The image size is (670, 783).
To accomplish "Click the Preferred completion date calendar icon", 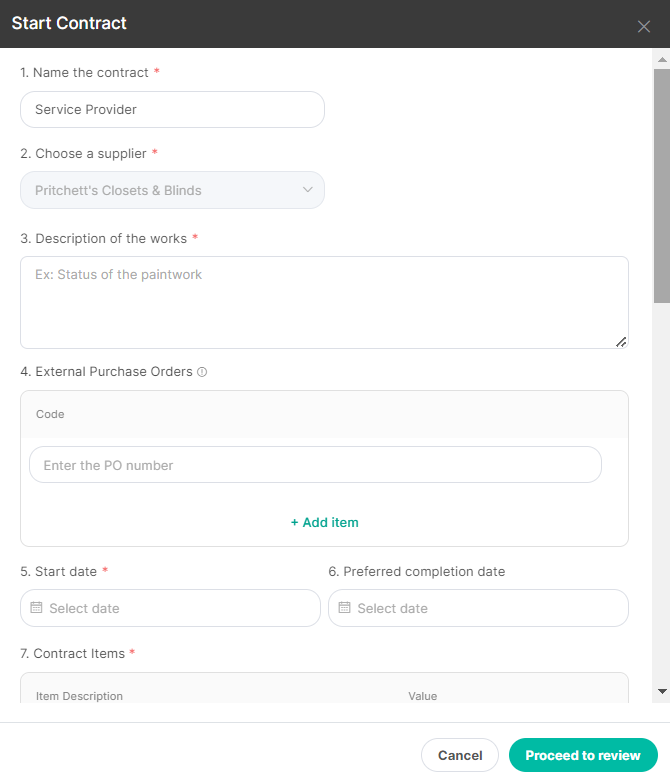I will point(344,608).
